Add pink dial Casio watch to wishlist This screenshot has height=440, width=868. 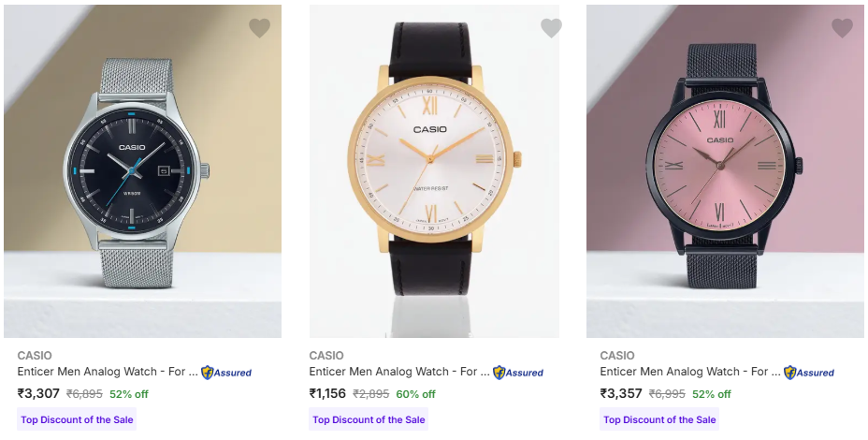842,28
